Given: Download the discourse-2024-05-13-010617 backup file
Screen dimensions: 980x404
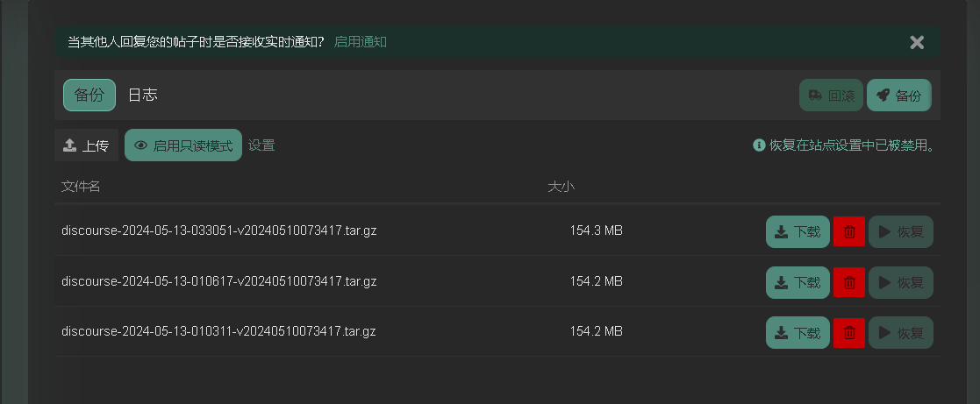Looking at the screenshot, I should (x=798, y=282).
